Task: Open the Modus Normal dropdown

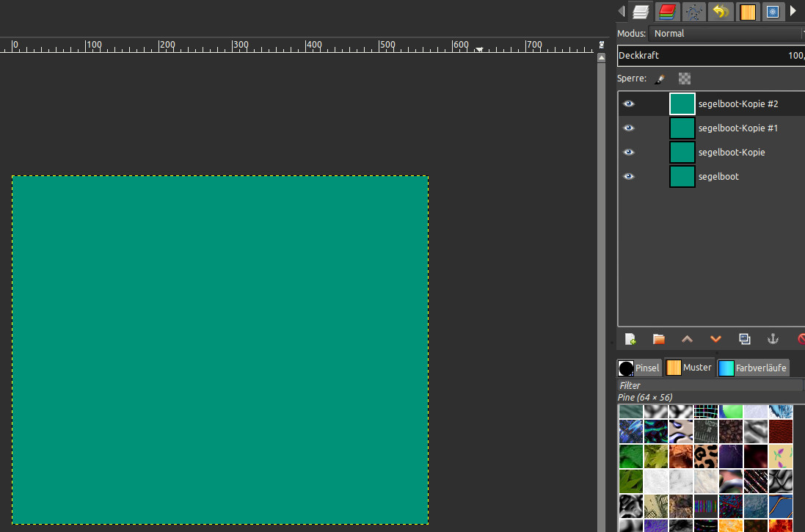Action: pos(726,34)
